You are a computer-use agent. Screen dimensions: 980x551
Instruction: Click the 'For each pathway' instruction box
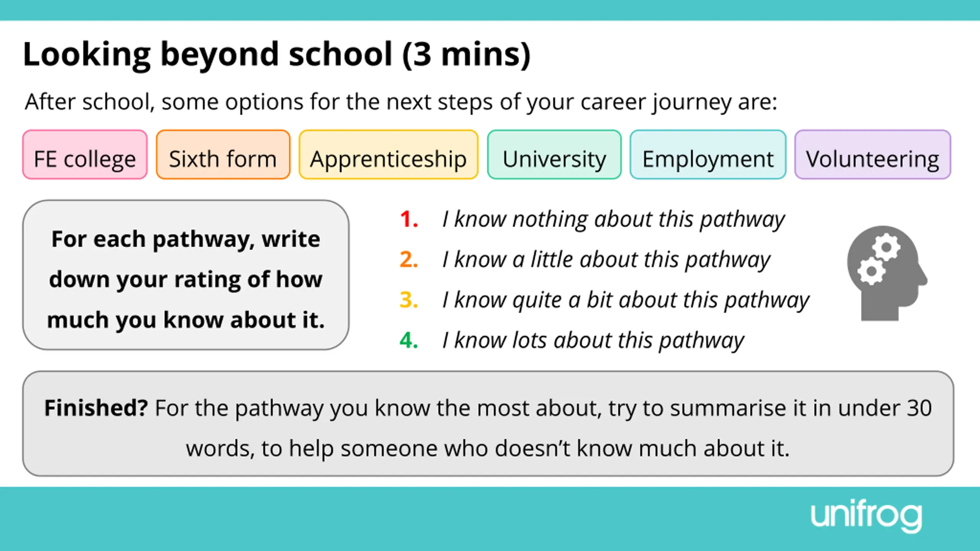186,275
